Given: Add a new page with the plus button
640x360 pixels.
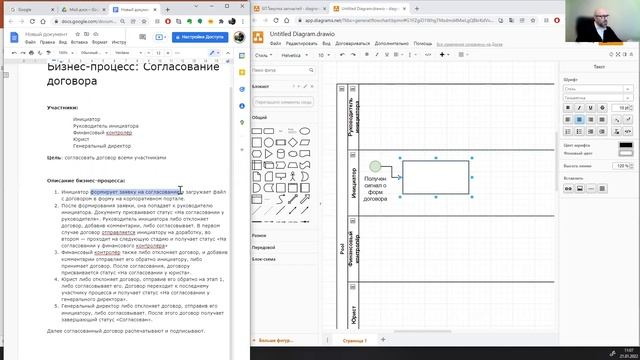Looking at the screenshot, I should [383, 340].
